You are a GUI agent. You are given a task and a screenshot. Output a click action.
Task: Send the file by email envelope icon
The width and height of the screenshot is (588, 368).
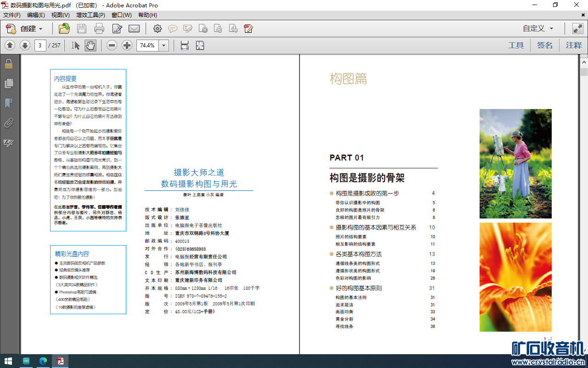coord(134,29)
